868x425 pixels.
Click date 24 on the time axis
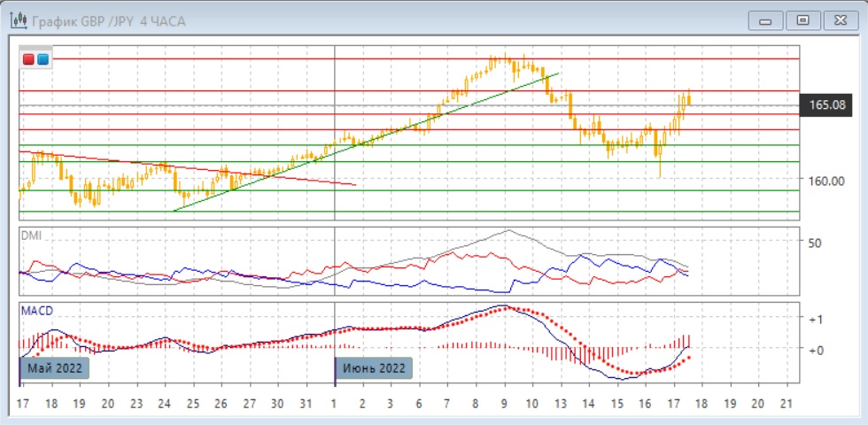(x=163, y=404)
